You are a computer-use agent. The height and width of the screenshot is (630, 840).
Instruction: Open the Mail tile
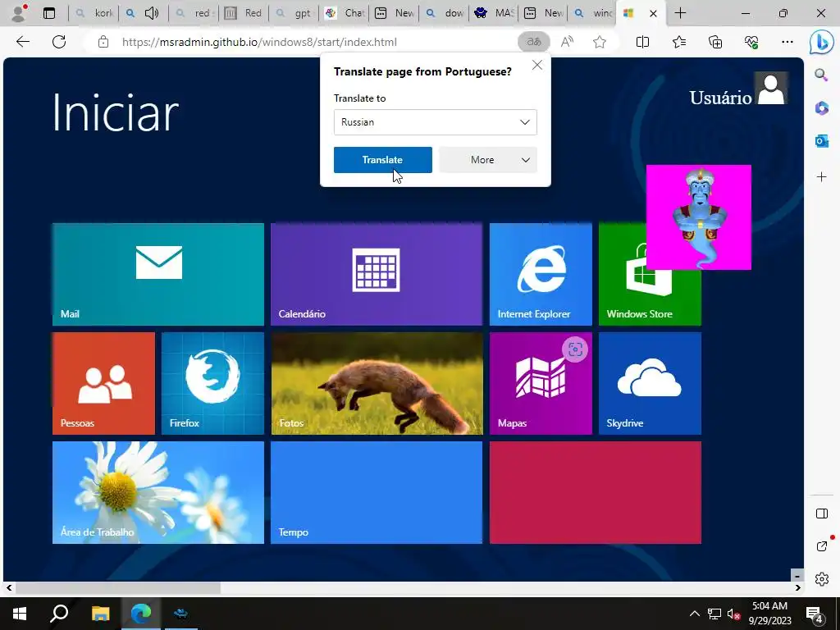(x=158, y=274)
